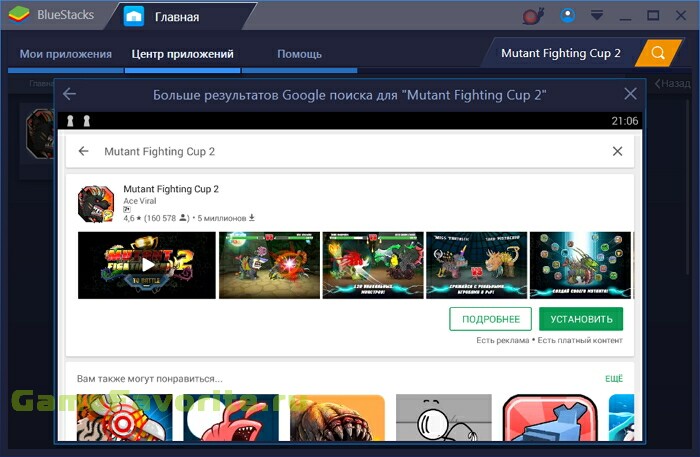This screenshot has width=700, height=457.
Task: Expand the title bar dropdown arrow menu
Action: pos(597,16)
